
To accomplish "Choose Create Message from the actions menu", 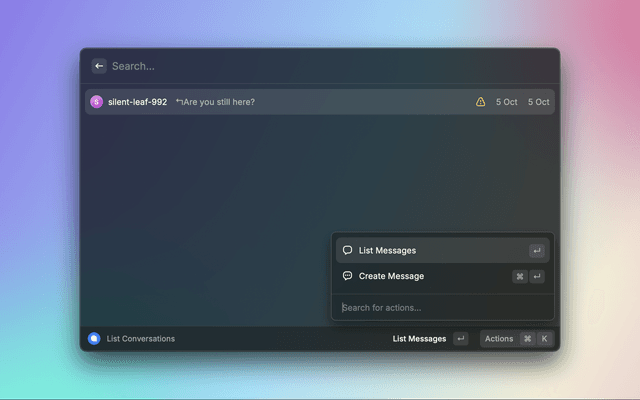I will click(392, 277).
